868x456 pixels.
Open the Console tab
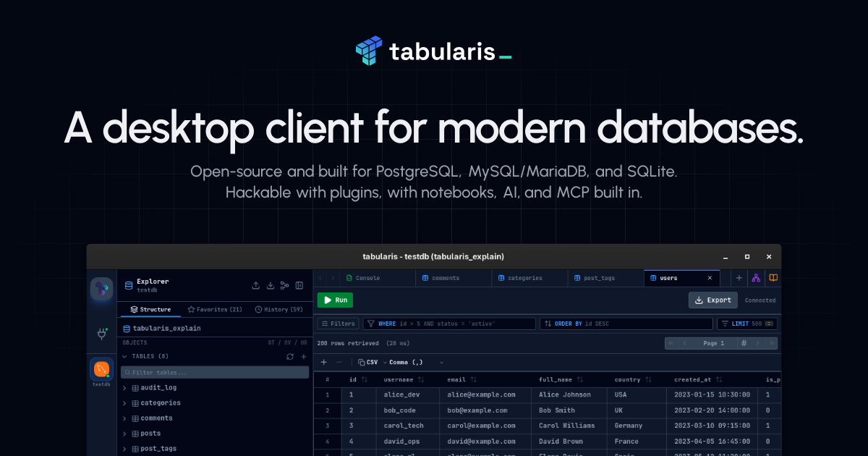pos(378,278)
